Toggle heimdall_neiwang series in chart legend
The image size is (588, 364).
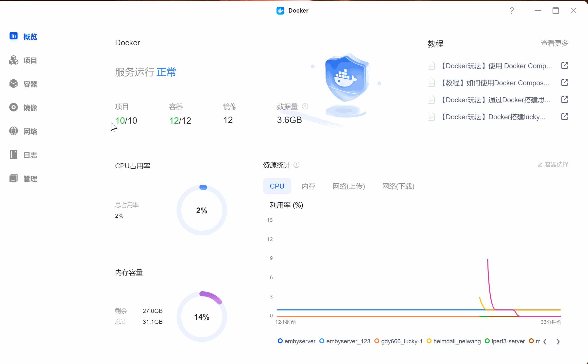pyautogui.click(x=454, y=341)
